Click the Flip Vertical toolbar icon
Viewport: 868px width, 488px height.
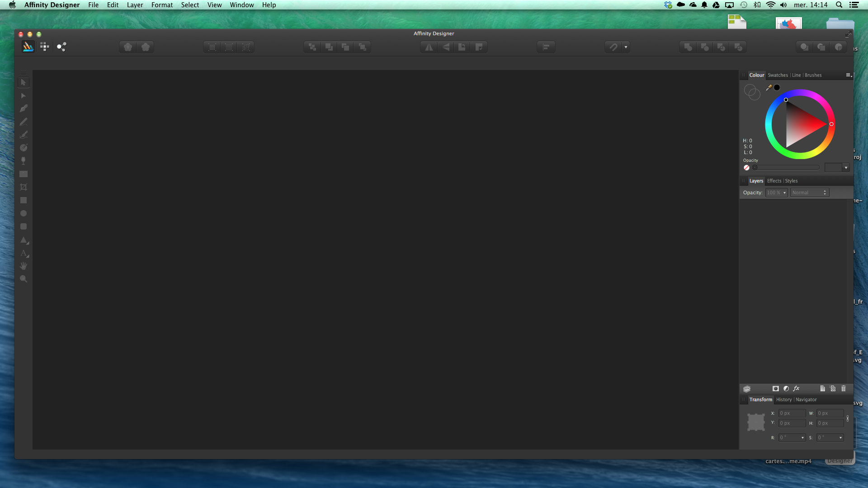pyautogui.click(x=446, y=47)
